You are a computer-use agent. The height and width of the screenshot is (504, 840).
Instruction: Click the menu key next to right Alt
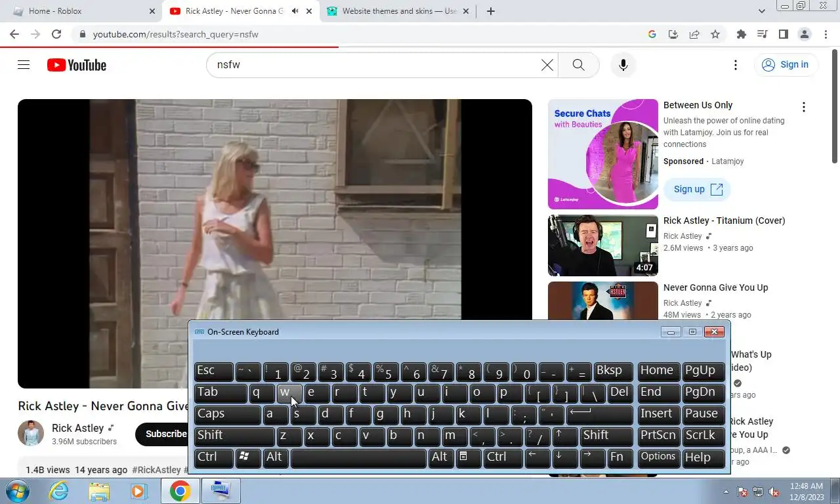click(469, 457)
